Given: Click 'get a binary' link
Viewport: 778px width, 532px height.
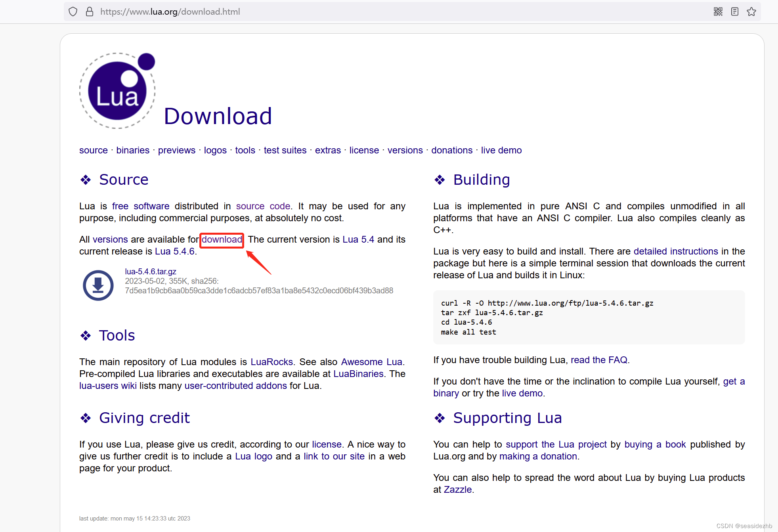Looking at the screenshot, I should [734, 381].
